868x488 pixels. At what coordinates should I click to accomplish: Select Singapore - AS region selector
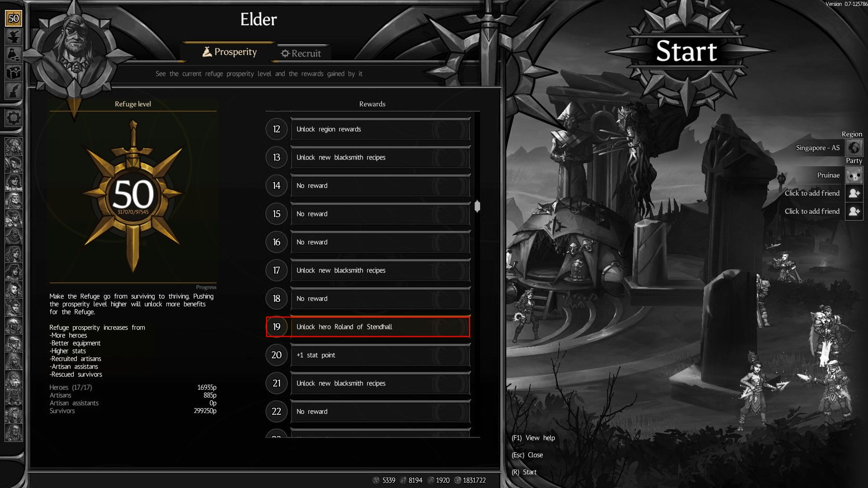point(817,148)
